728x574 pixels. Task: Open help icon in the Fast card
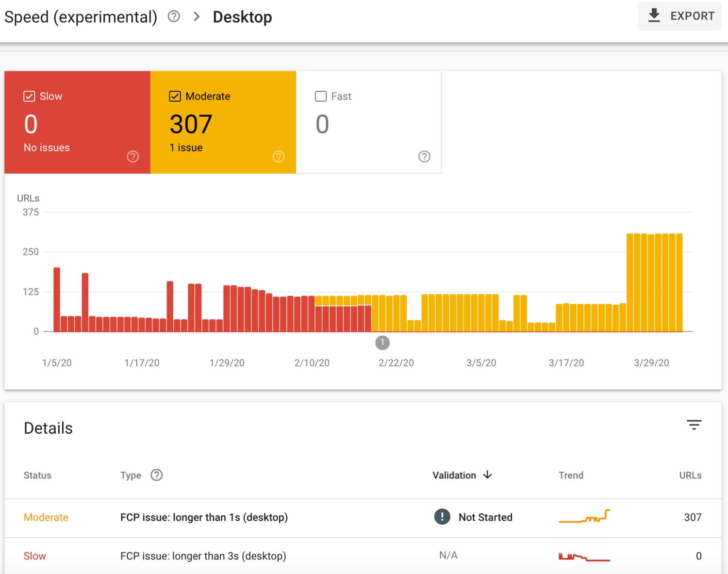click(424, 156)
